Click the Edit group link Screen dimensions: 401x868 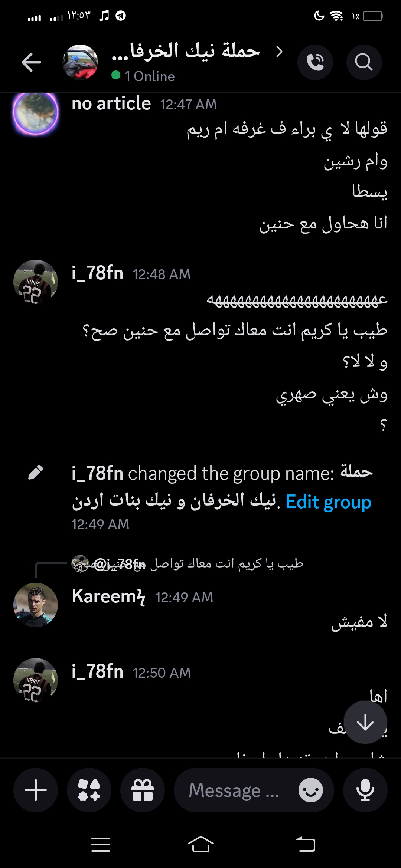328,502
